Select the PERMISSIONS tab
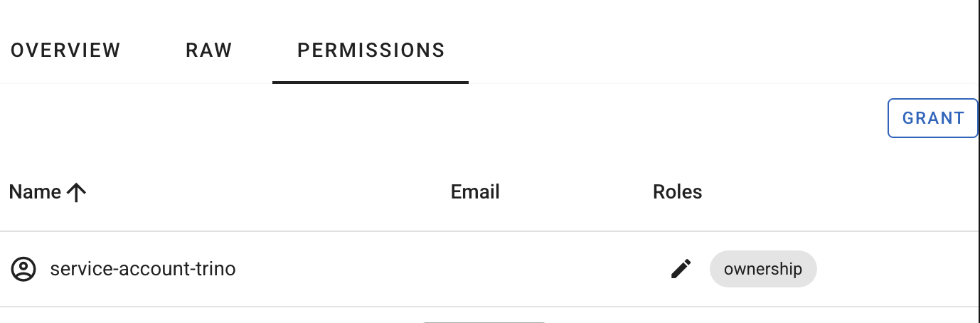Screen dimensions: 980x323 coord(371,51)
